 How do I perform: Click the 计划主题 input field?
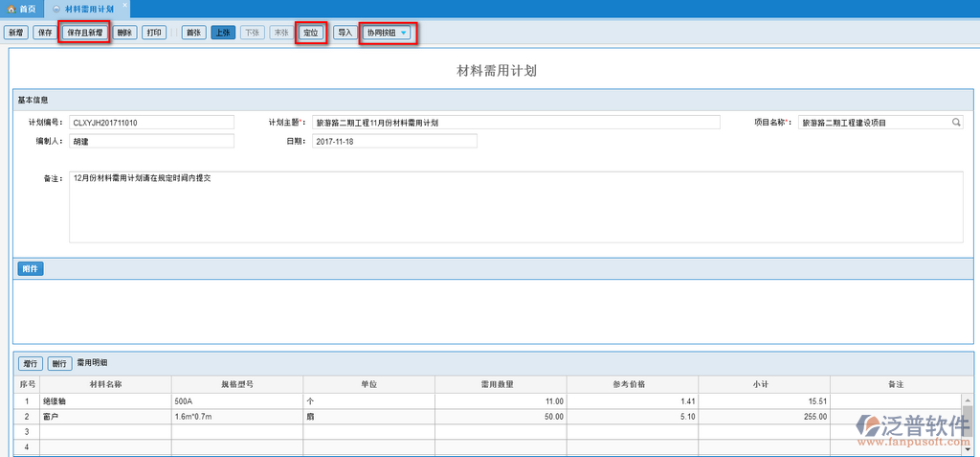click(x=516, y=123)
